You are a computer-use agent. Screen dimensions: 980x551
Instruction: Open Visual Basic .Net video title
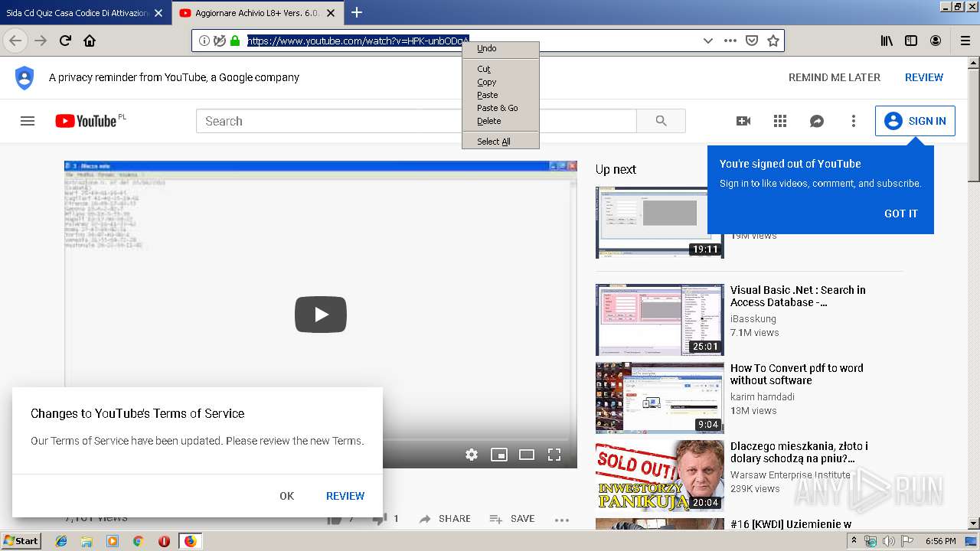pyautogui.click(x=798, y=296)
